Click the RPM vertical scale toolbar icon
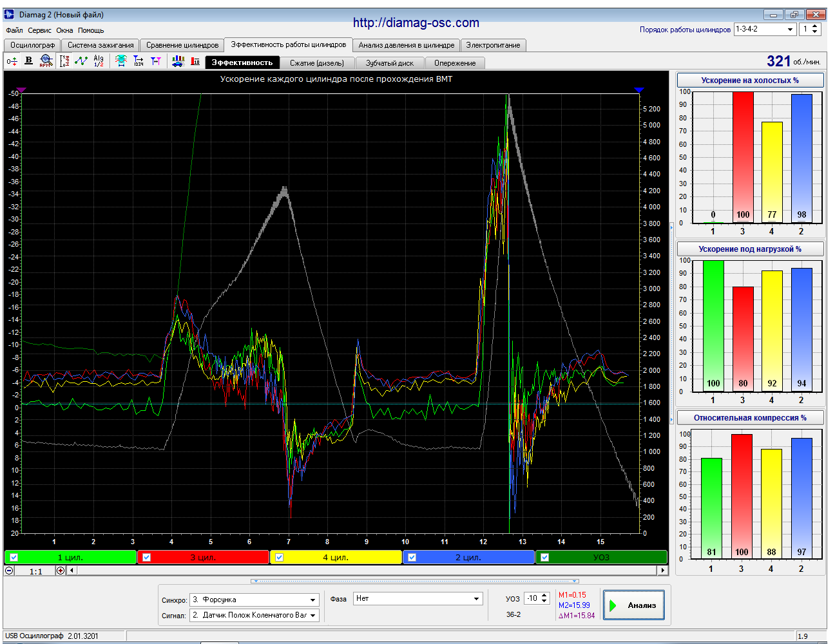 coord(64,61)
